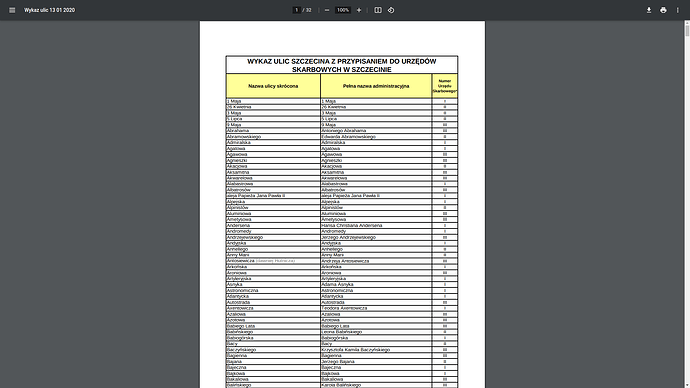Click the 'Numer Urzędu Skarbowego' column header
The width and height of the screenshot is (690, 388).
coord(445,86)
